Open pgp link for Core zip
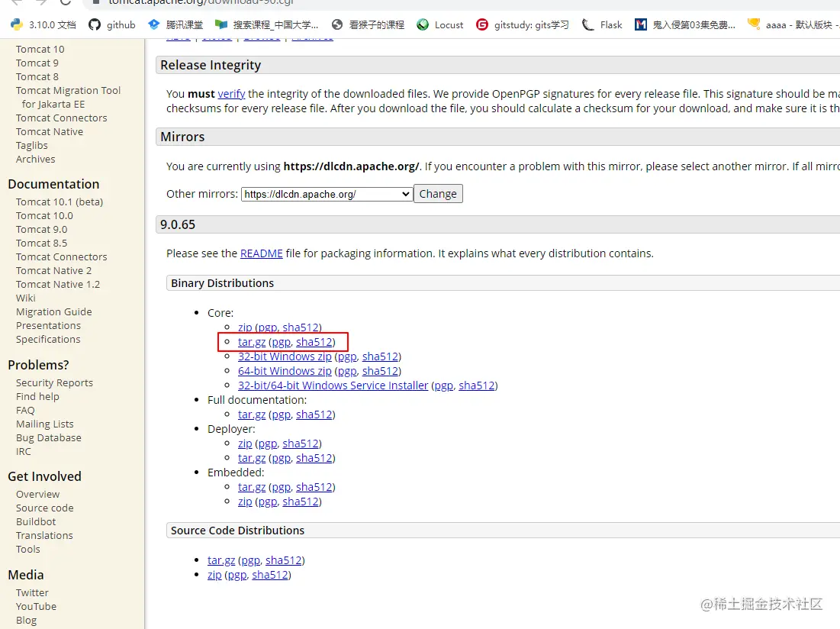840x629 pixels. click(x=267, y=327)
